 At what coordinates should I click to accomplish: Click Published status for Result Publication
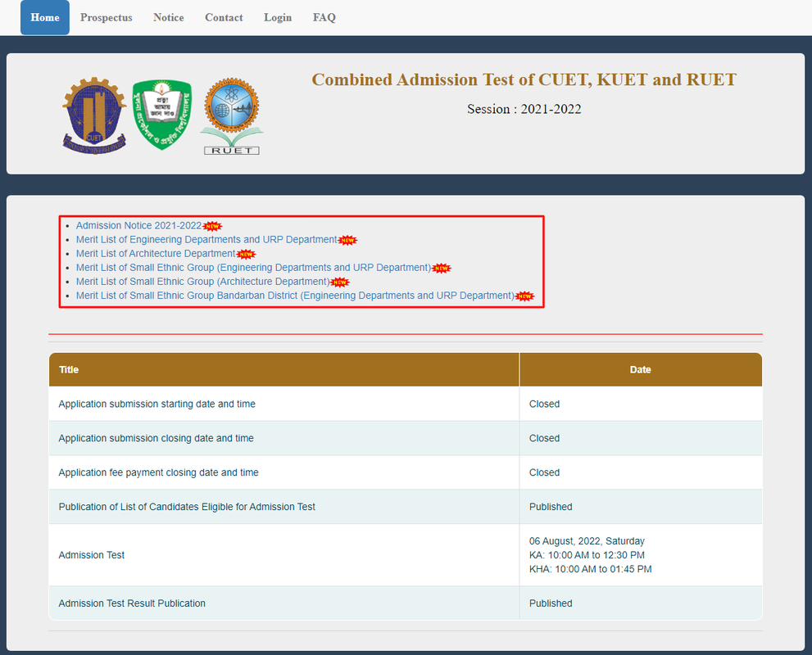click(551, 603)
